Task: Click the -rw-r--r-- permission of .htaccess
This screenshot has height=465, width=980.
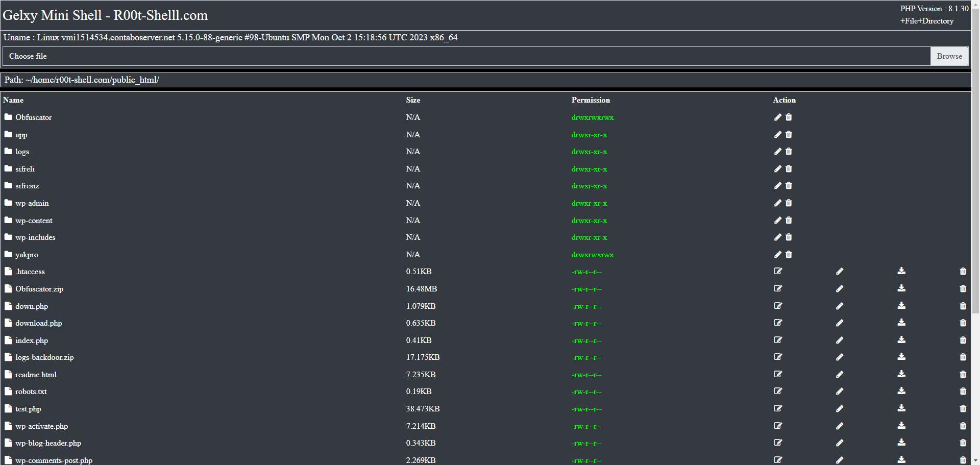Action: (586, 272)
